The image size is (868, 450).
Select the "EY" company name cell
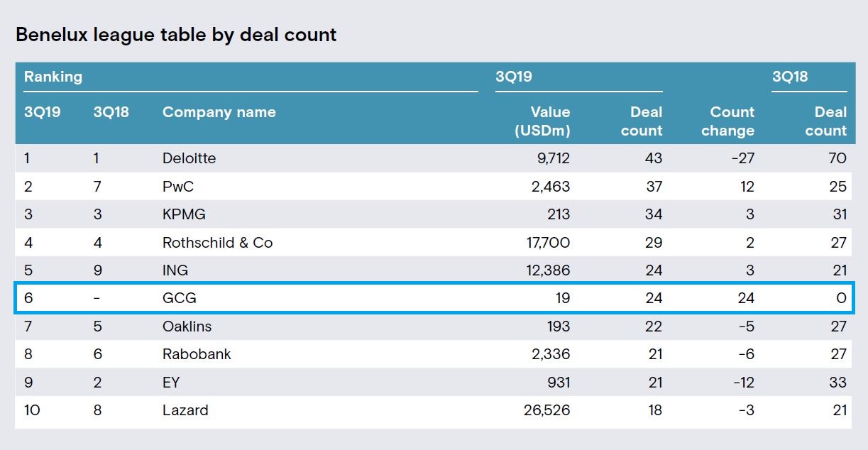pyautogui.click(x=171, y=383)
